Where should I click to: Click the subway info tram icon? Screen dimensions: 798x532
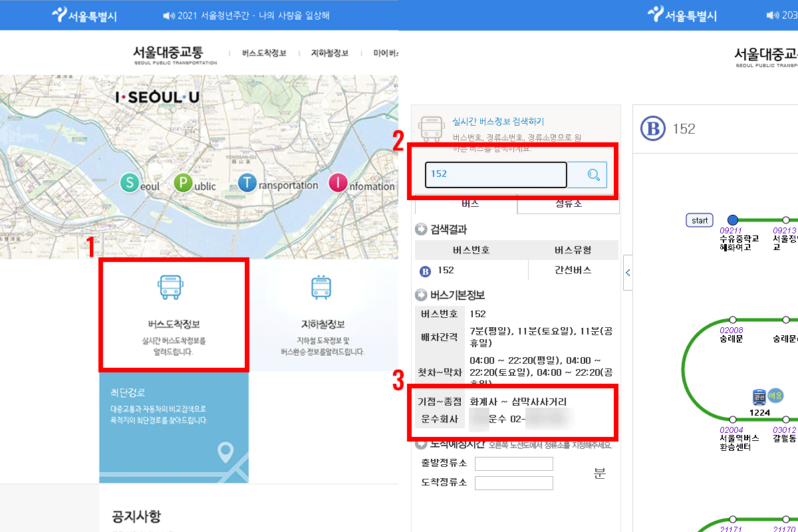point(321,287)
